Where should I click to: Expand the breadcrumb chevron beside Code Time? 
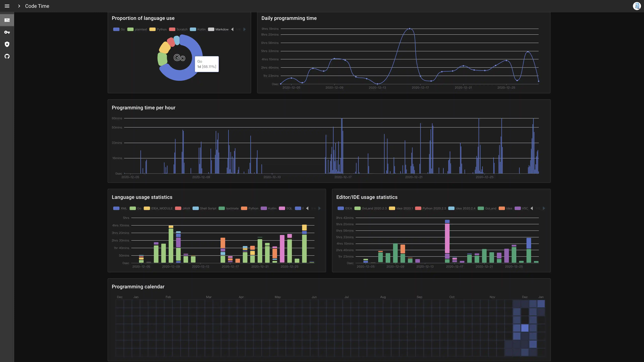coord(19,6)
